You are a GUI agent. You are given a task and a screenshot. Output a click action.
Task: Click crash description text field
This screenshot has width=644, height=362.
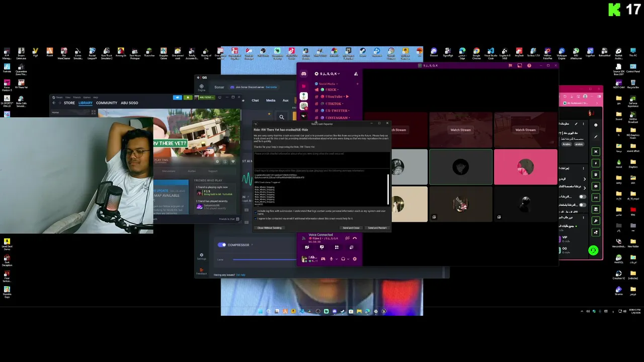(321, 159)
